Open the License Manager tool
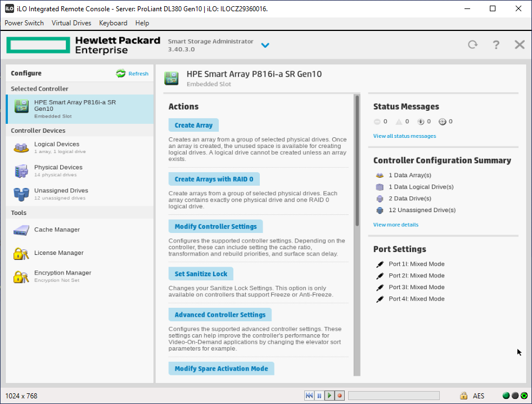Screen dimensions: 532x404 point(80,253)
